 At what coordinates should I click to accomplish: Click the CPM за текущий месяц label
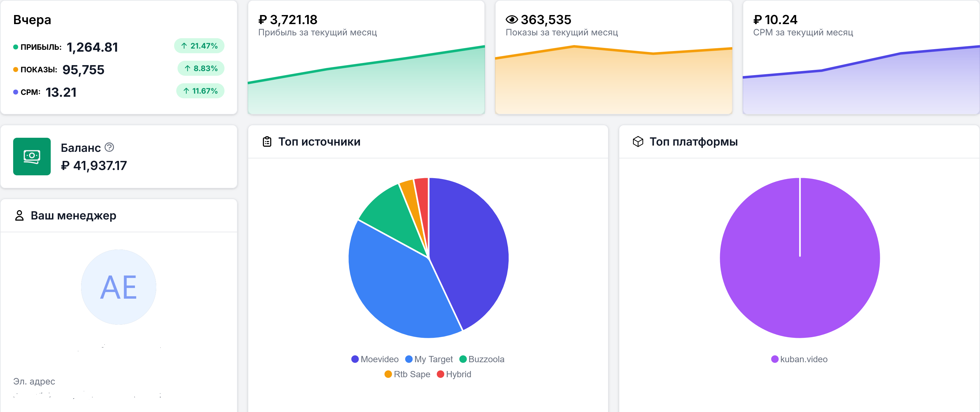point(803,32)
